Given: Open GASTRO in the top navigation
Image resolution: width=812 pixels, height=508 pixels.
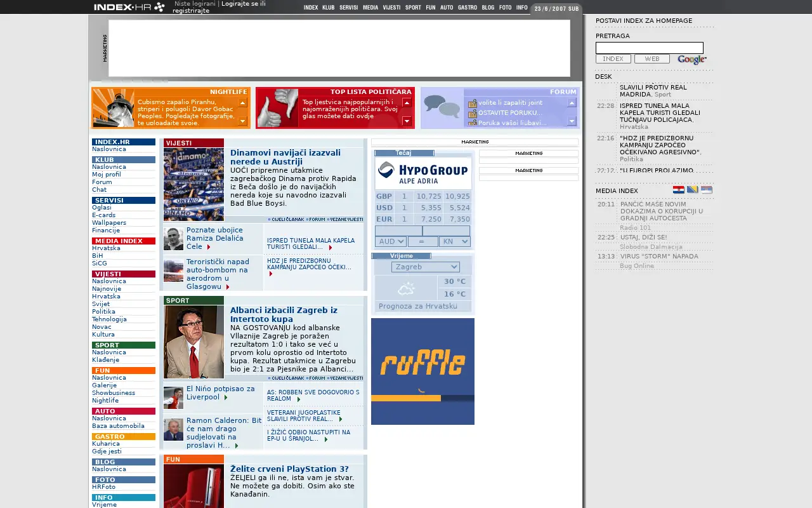Looking at the screenshot, I should click(x=468, y=8).
